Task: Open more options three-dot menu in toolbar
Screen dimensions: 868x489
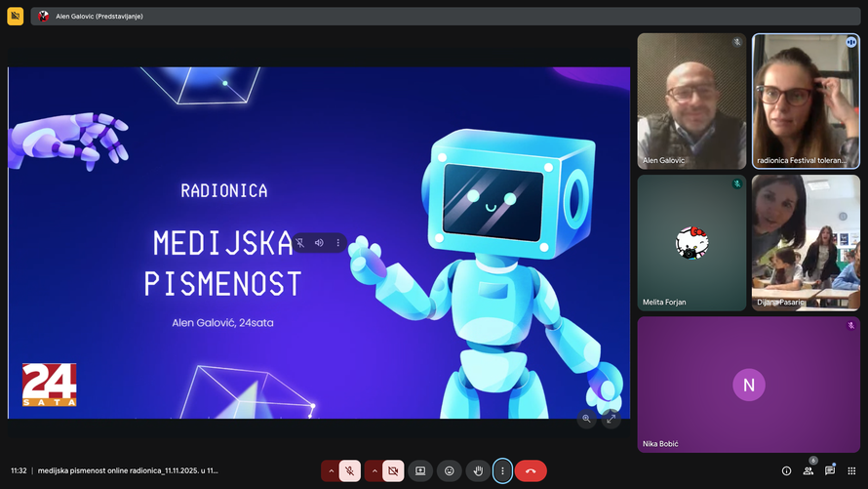Action: [502, 470]
